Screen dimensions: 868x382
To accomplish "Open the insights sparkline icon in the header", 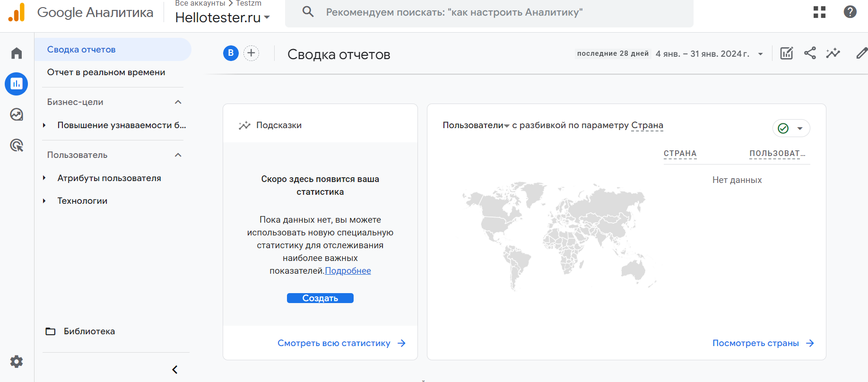I will pyautogui.click(x=833, y=53).
